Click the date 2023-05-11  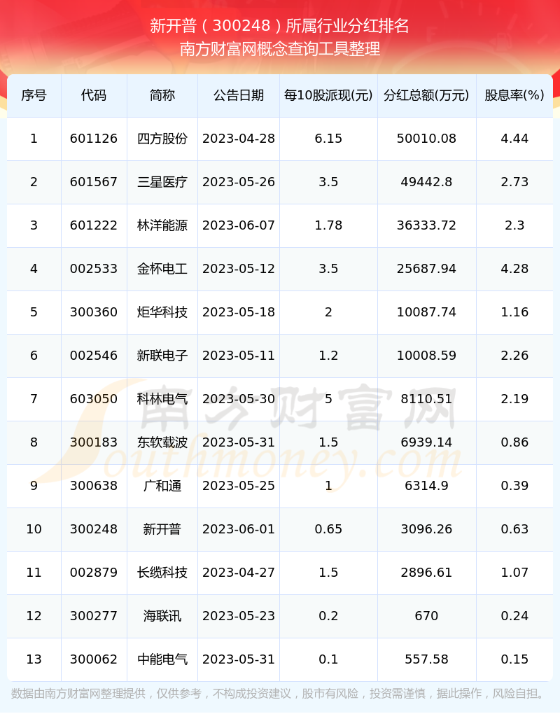(239, 355)
